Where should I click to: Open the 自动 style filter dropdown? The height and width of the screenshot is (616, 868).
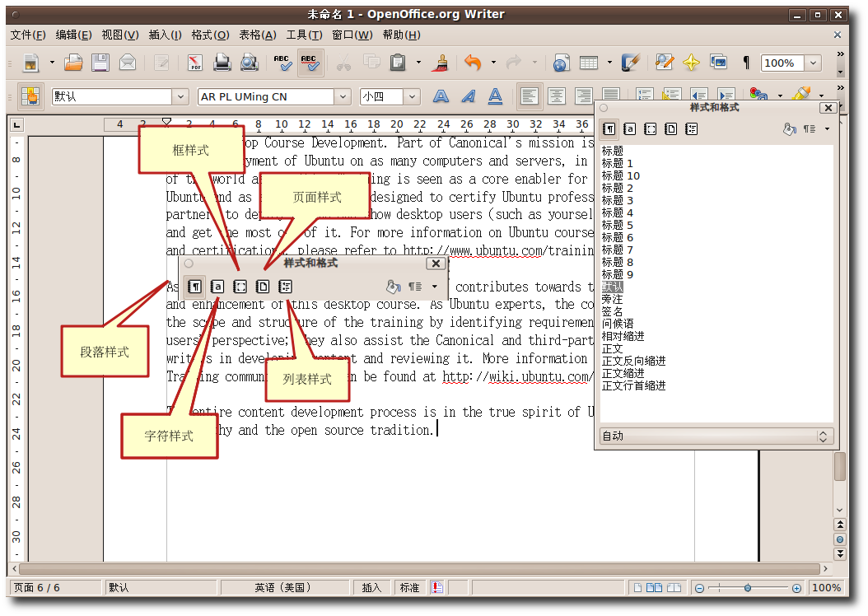[716, 436]
